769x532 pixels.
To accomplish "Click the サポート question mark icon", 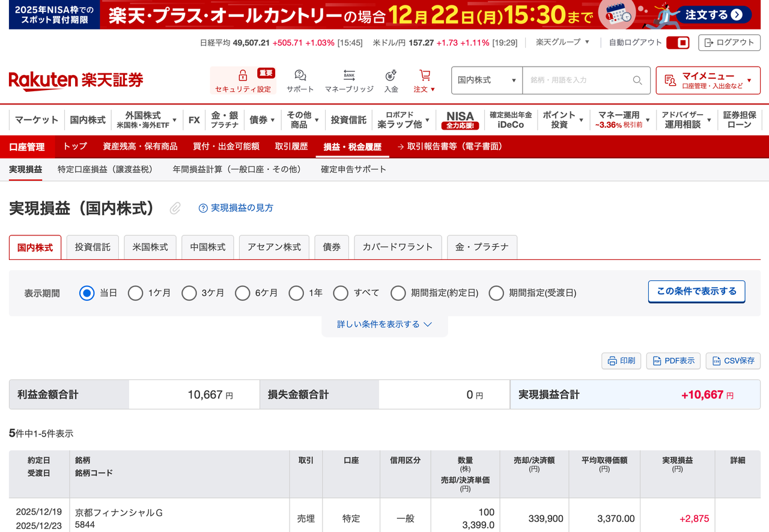I will pyautogui.click(x=299, y=75).
